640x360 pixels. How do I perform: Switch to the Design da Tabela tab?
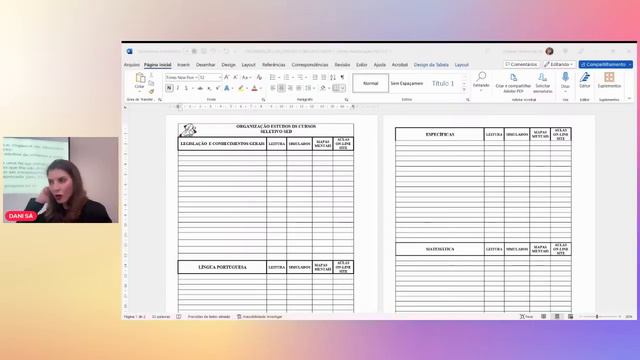[x=431, y=65]
